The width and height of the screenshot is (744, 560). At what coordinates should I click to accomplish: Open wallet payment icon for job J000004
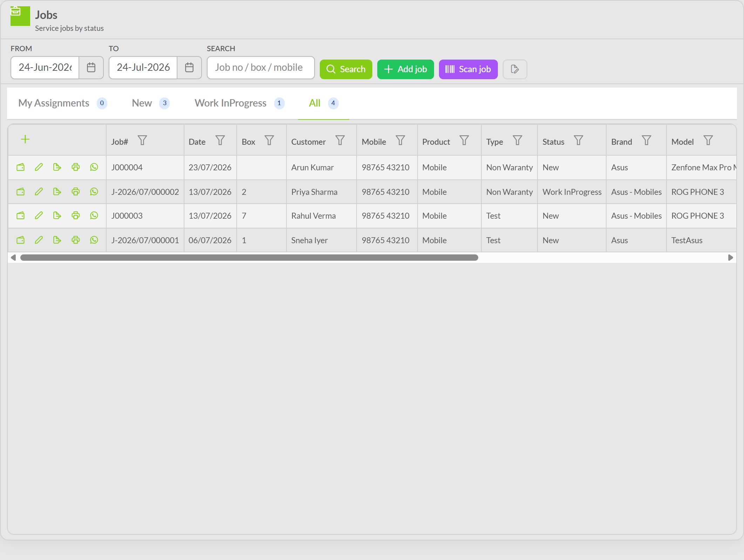tap(21, 167)
